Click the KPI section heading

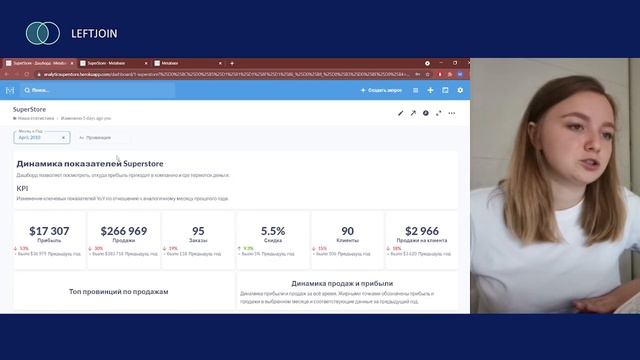pyautogui.click(x=22, y=189)
